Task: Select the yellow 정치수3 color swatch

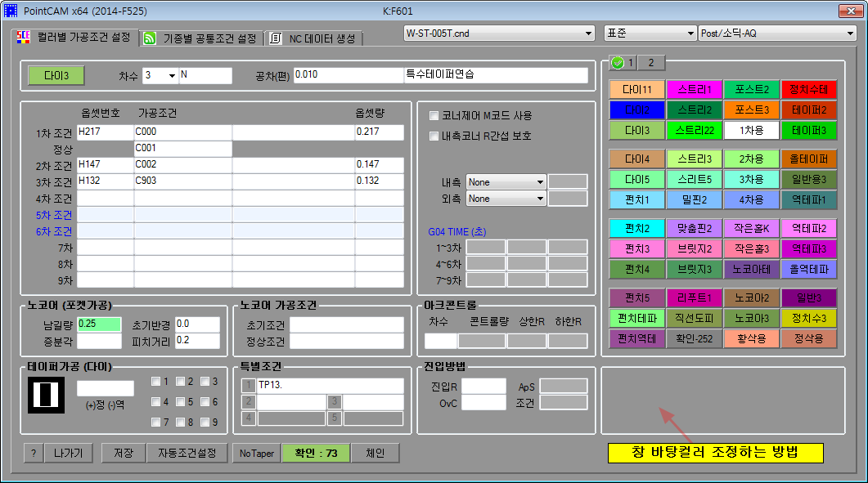Action: pos(809,318)
